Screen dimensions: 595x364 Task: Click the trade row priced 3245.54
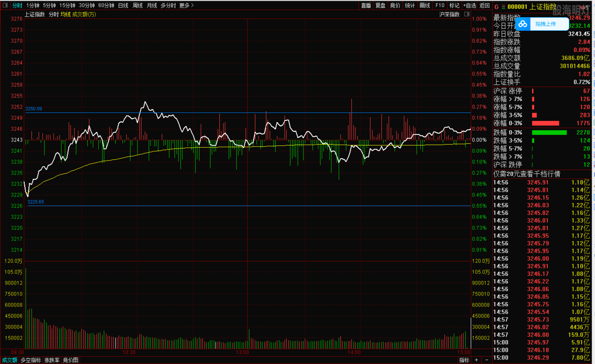tap(542, 312)
